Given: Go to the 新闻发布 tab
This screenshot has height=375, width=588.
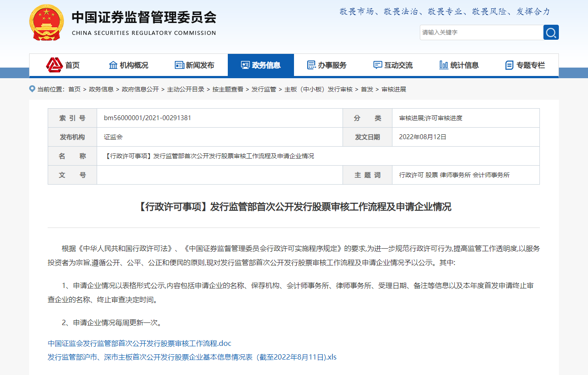Looking at the screenshot, I should pyautogui.click(x=195, y=65).
